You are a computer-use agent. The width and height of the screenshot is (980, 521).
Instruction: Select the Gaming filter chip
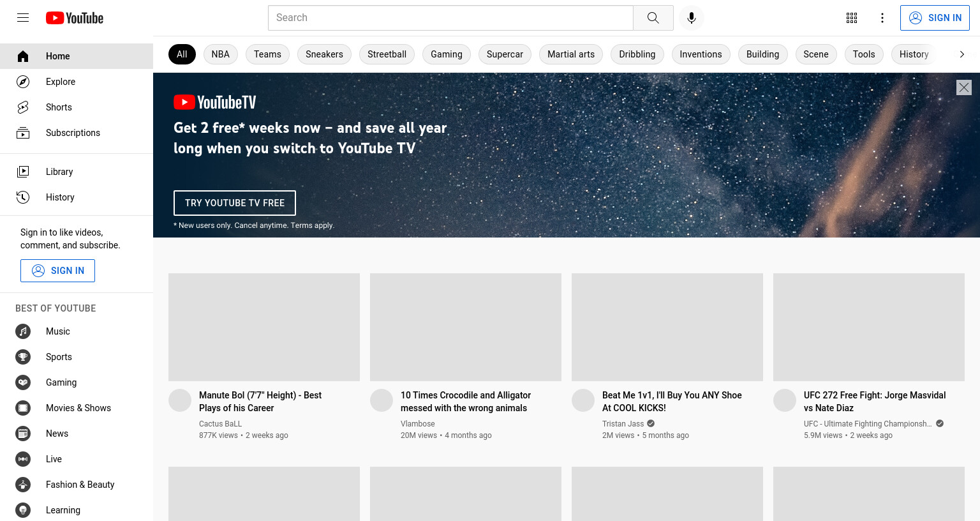[x=447, y=54]
